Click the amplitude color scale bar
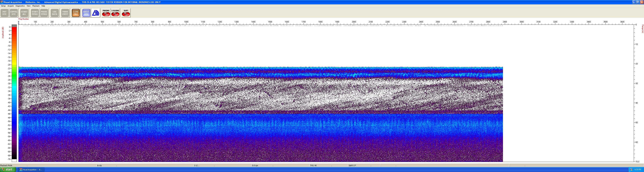 14,93
